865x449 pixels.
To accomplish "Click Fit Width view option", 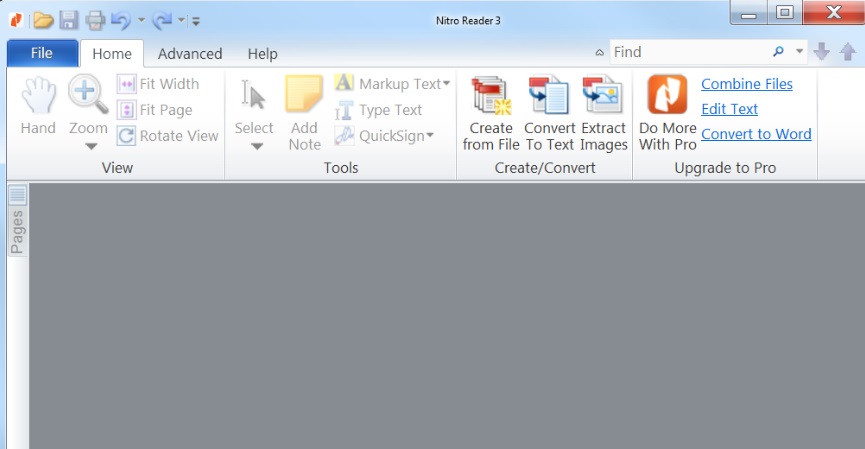I will [158, 84].
